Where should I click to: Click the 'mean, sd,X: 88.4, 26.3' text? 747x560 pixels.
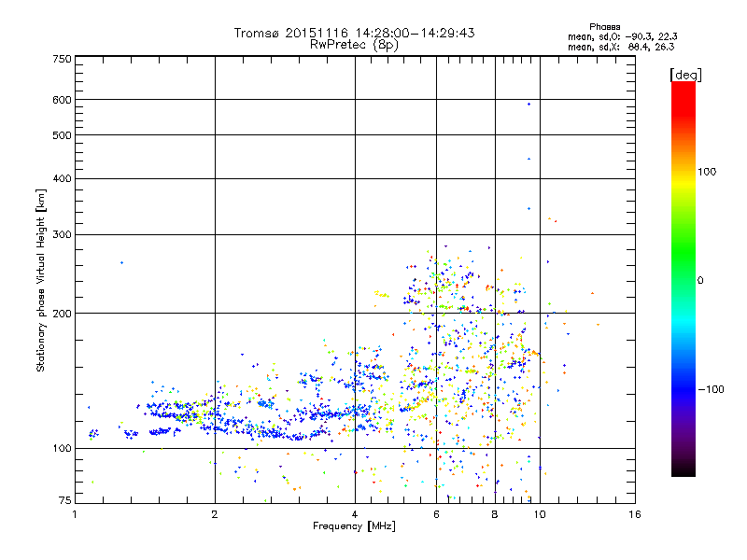click(621, 47)
